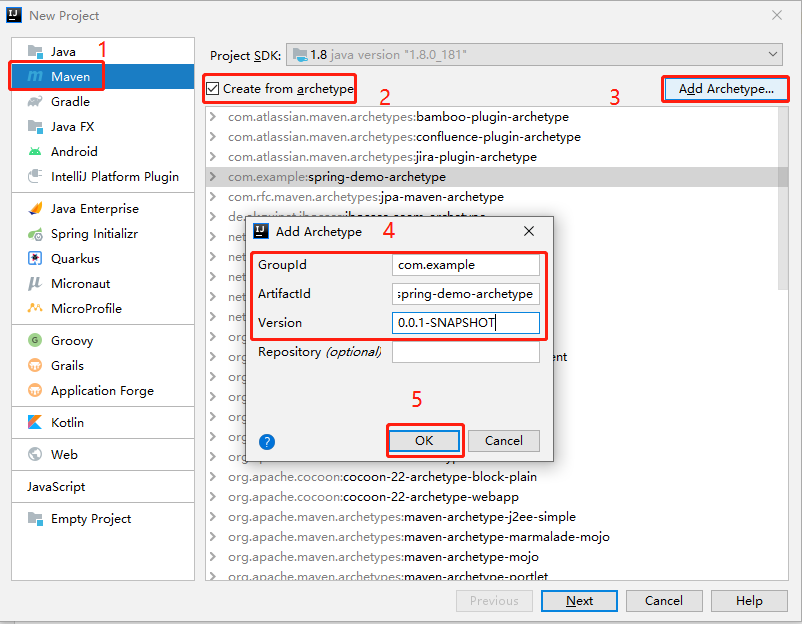
Task: Focus the ArtifactId input field
Action: 465,294
